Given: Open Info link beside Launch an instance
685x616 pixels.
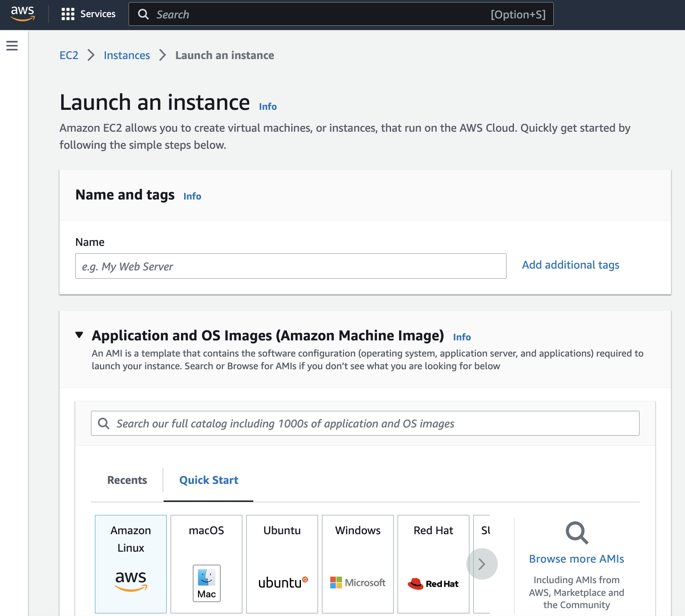Looking at the screenshot, I should click(x=268, y=107).
